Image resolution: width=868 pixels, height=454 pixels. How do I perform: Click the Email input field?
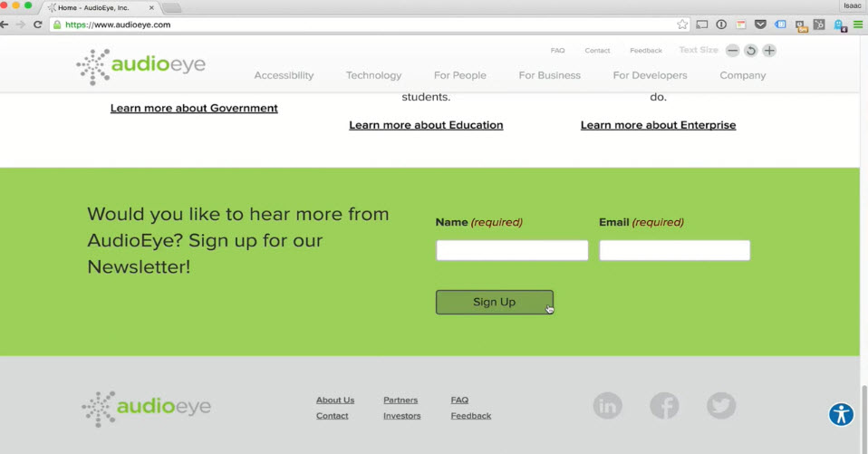674,250
